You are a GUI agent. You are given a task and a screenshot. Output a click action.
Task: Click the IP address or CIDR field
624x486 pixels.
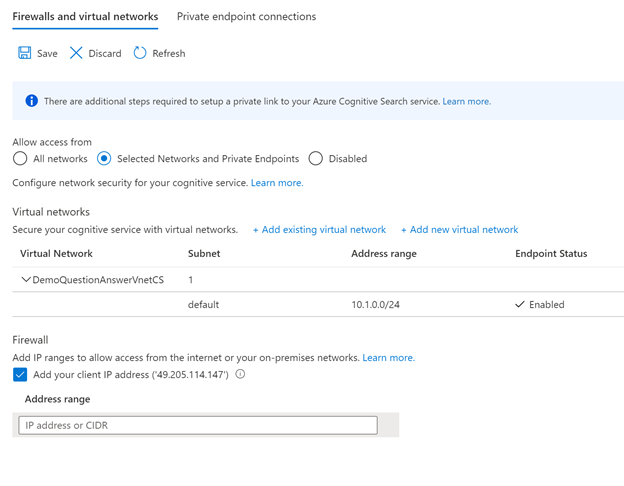click(198, 426)
